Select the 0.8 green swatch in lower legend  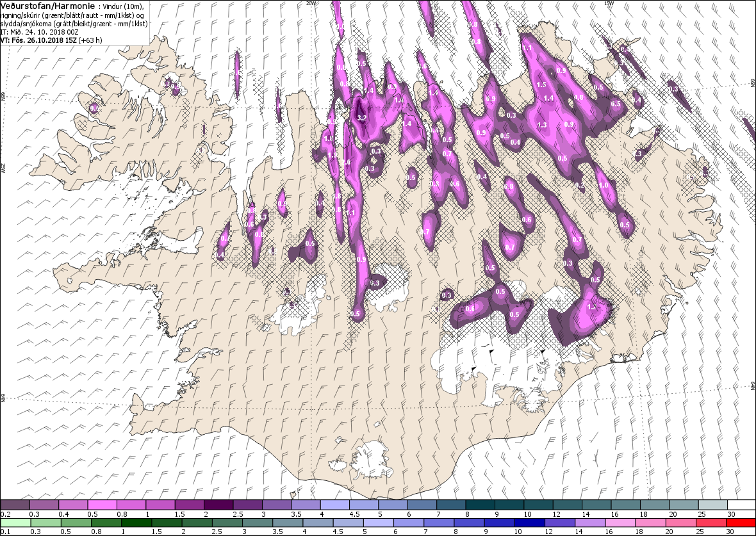[106, 523]
